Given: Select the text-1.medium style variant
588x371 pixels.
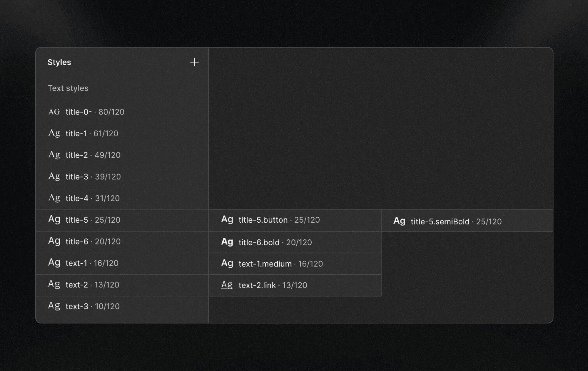Looking at the screenshot, I should click(279, 263).
